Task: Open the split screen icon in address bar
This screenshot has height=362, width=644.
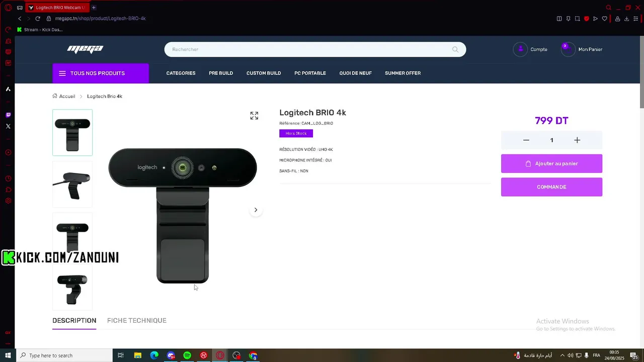Action: tap(559, 19)
